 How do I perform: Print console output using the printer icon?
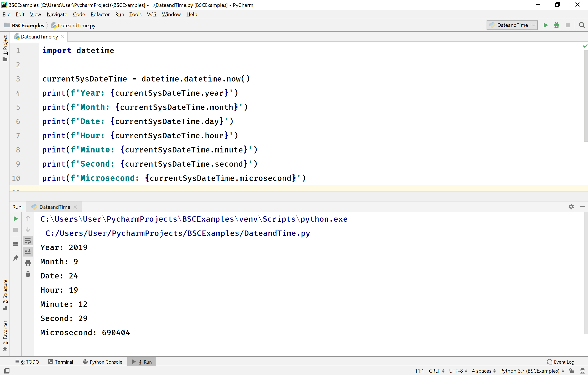pos(28,263)
